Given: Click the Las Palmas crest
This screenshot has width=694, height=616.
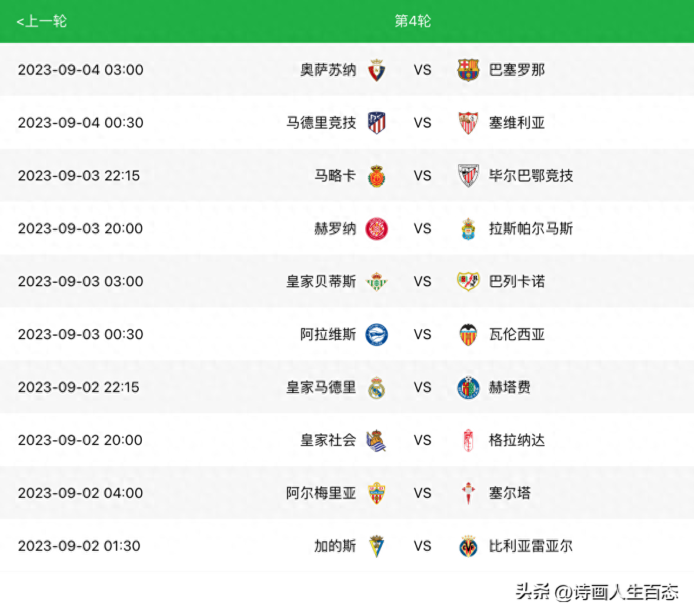Looking at the screenshot, I should [x=468, y=229].
